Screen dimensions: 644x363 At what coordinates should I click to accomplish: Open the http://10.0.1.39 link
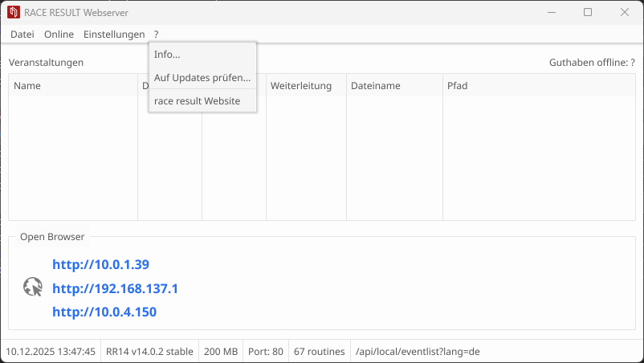(x=100, y=264)
